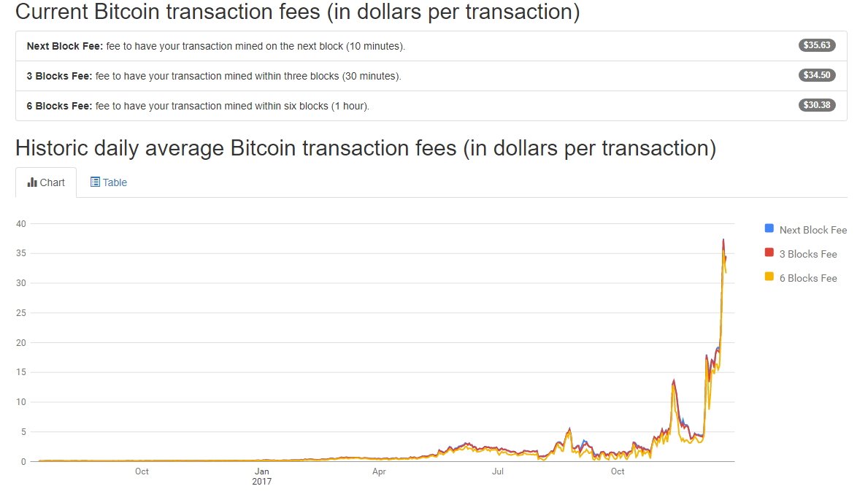Click the bold "3 Blocks Fee:" list heading

click(x=59, y=76)
